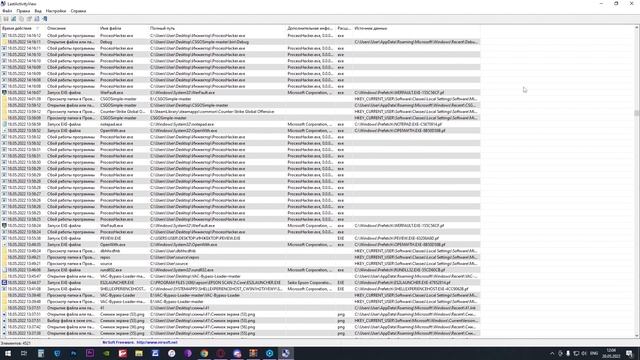Click the path cell C:\Windows\System32\rundll32.exe

click(x=182, y=270)
